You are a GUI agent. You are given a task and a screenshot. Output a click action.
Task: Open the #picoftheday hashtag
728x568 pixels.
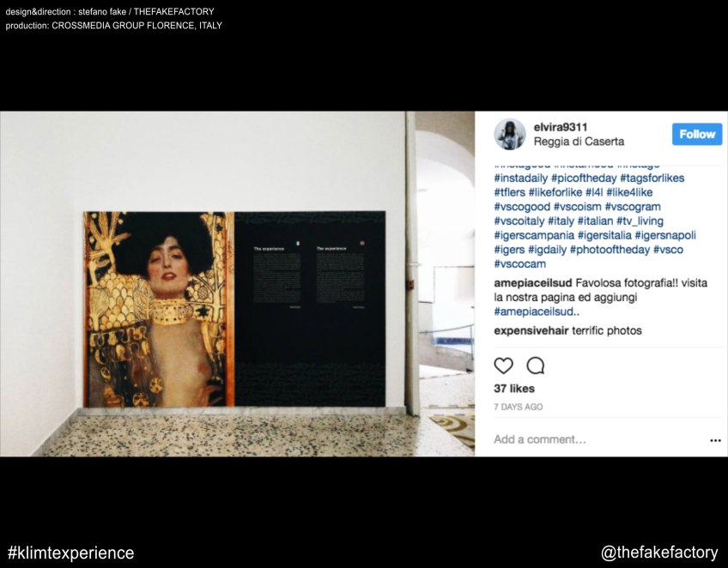coord(584,178)
